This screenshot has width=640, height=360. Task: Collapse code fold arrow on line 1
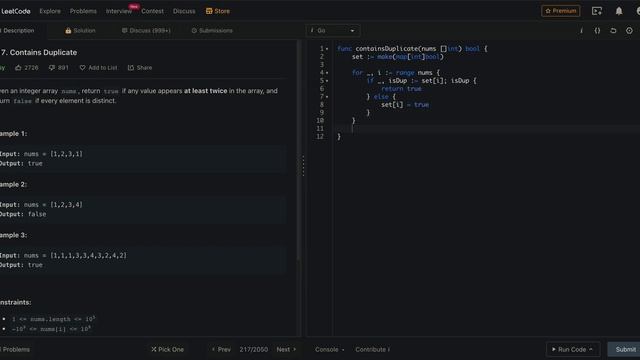(327, 49)
